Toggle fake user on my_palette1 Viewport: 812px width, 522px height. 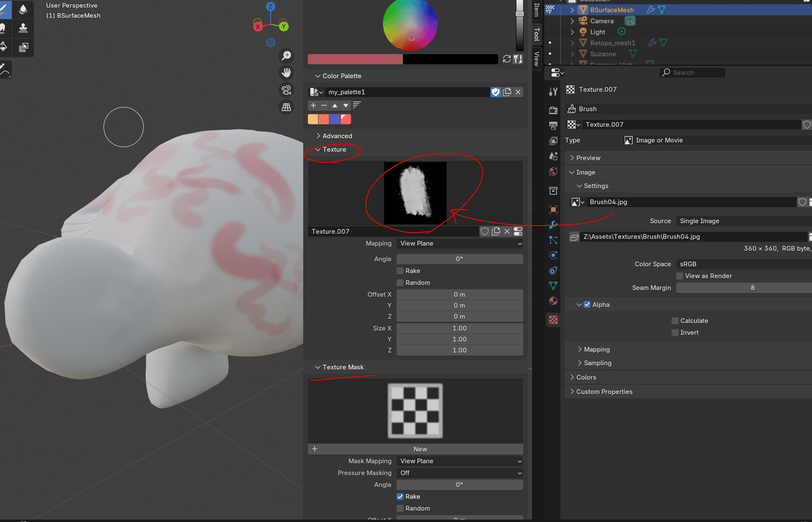tap(496, 92)
